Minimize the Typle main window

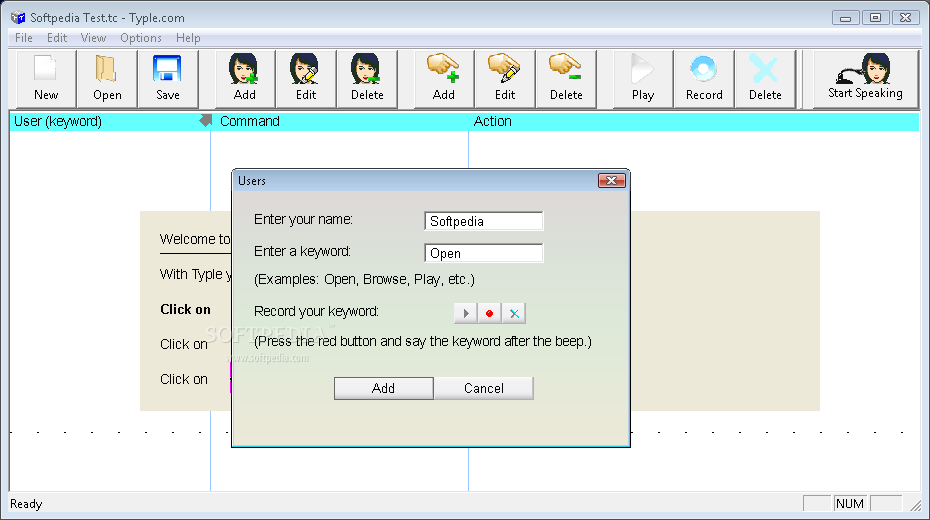(x=846, y=18)
